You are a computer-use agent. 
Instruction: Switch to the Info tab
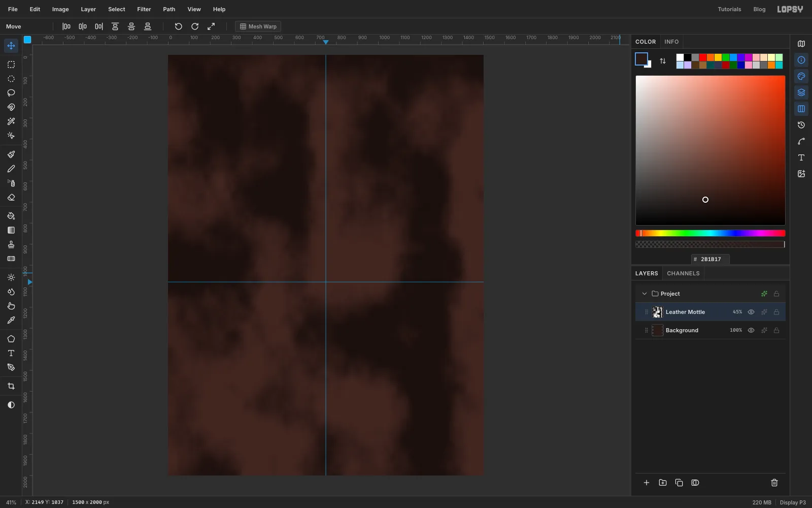(671, 42)
